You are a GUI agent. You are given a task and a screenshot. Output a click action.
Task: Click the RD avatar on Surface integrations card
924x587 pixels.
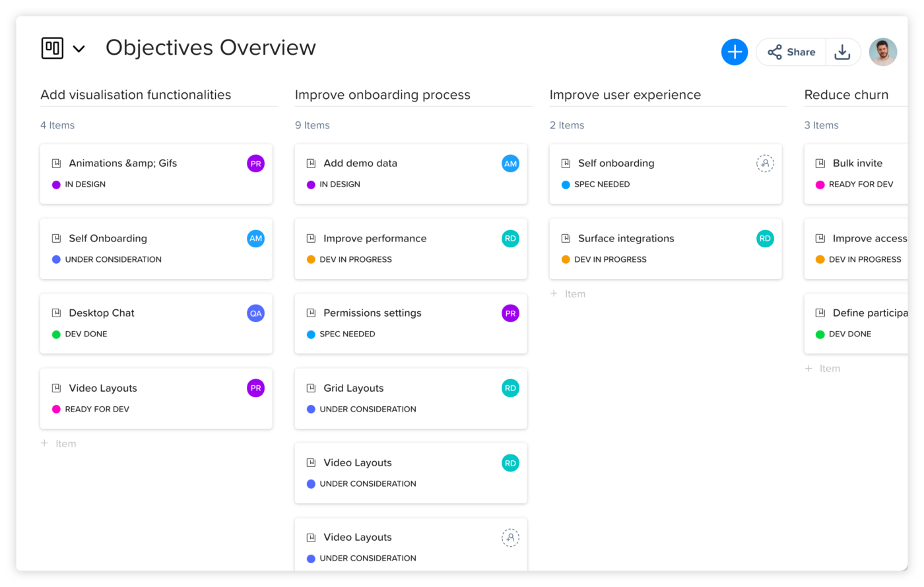tap(765, 239)
